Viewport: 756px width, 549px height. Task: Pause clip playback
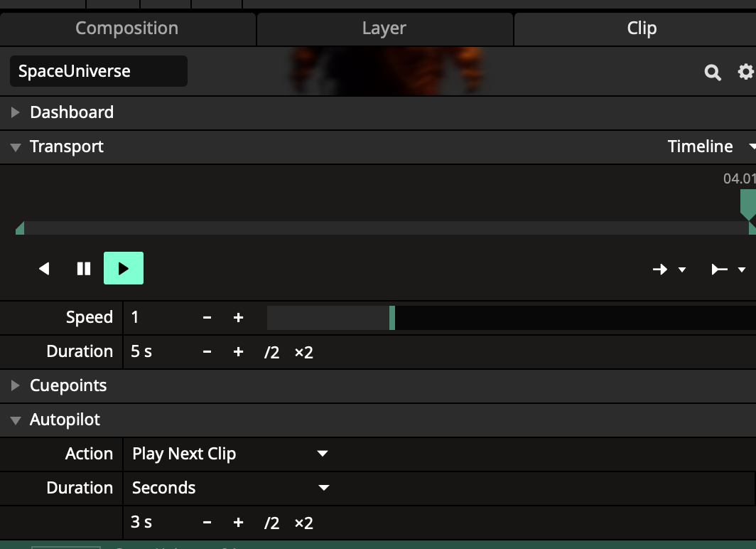coord(84,269)
